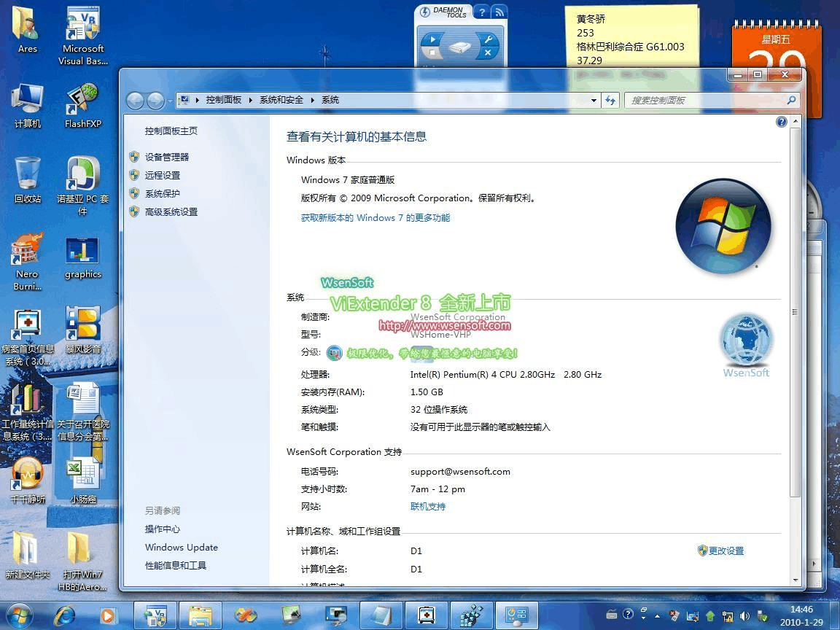This screenshot has width=840, height=630.
Task: Open the Windows Media Player taskbar icon
Action: [107, 615]
